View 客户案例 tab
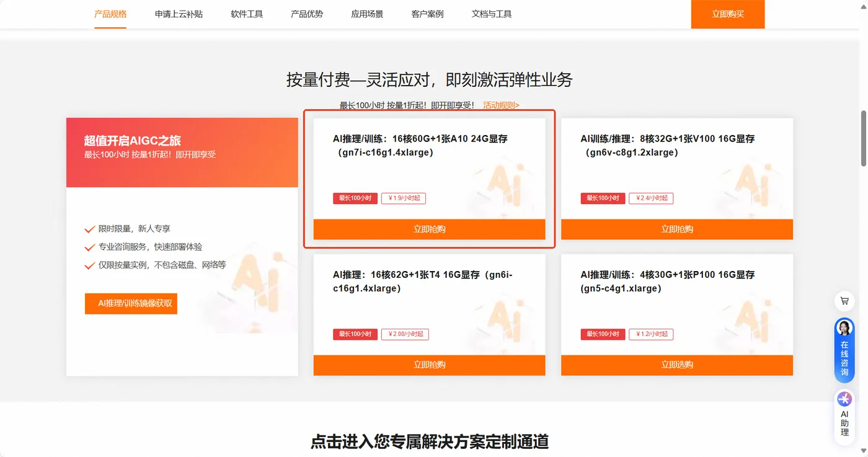 coord(427,14)
